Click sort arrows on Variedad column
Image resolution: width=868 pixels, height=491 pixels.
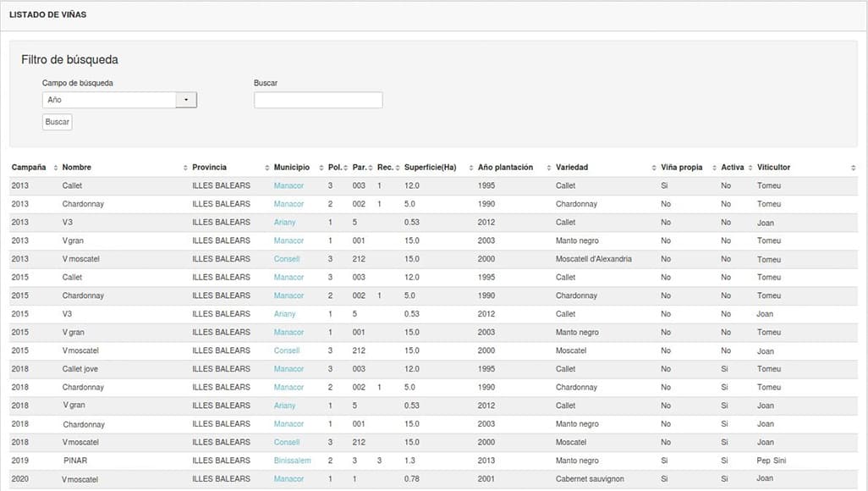pyautogui.click(x=653, y=168)
